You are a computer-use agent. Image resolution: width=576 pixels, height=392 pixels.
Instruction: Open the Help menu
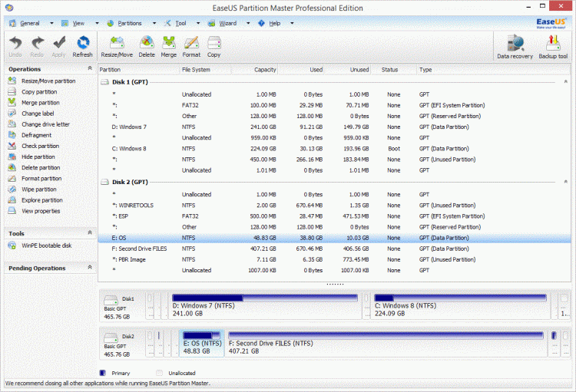tap(274, 23)
